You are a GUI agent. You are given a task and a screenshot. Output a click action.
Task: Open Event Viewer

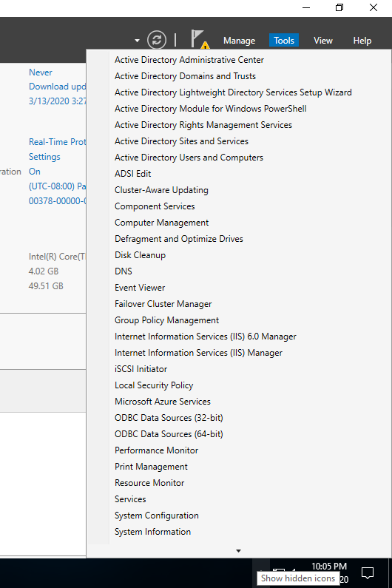tap(140, 288)
